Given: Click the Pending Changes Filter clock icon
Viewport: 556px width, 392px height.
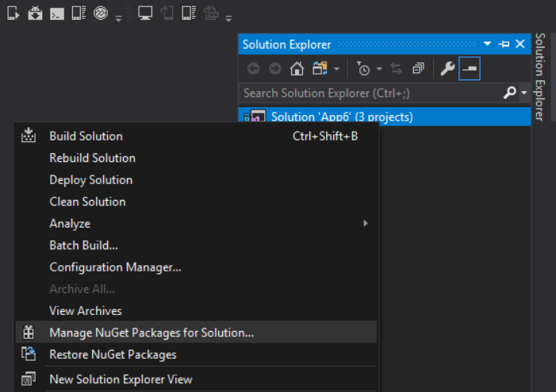Looking at the screenshot, I should coord(363,68).
